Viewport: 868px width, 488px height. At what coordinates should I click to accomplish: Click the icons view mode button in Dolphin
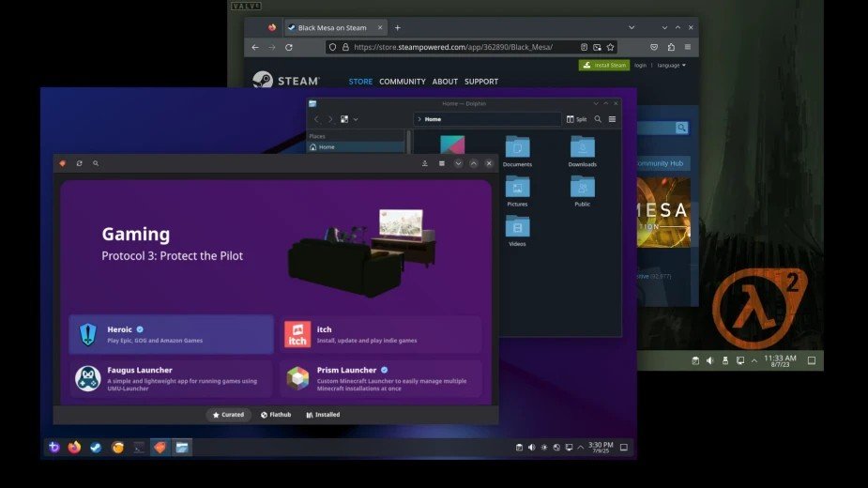click(x=344, y=119)
